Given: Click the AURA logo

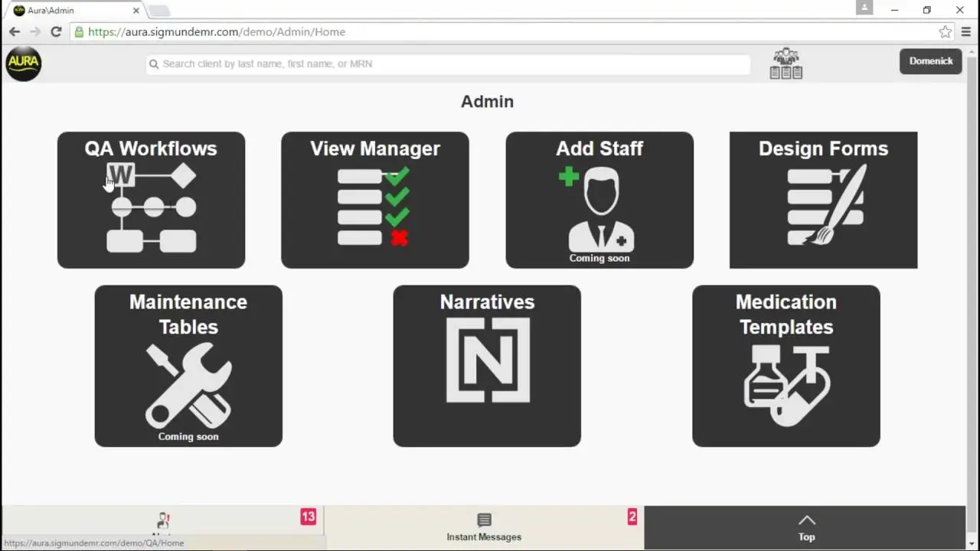Looking at the screenshot, I should [x=23, y=64].
